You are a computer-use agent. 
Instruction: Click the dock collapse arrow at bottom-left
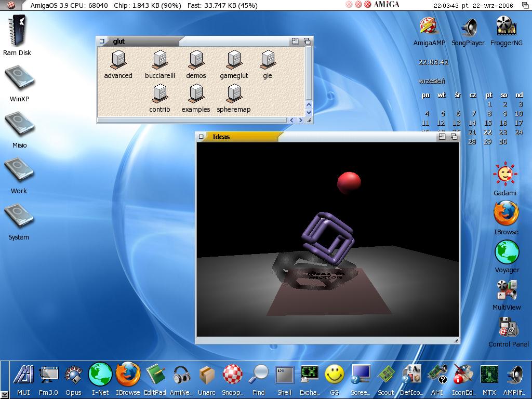click(x=4, y=394)
